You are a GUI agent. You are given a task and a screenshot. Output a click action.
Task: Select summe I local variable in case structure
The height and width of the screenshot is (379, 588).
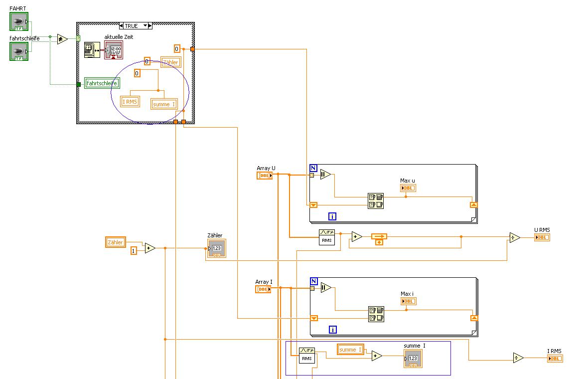(164, 104)
